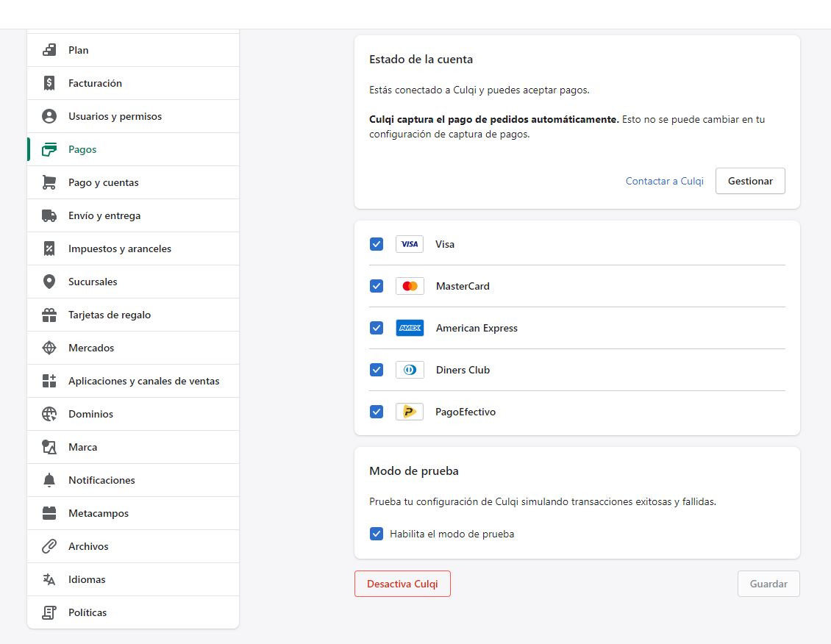Click the Envío y entrega truck icon

tap(49, 215)
